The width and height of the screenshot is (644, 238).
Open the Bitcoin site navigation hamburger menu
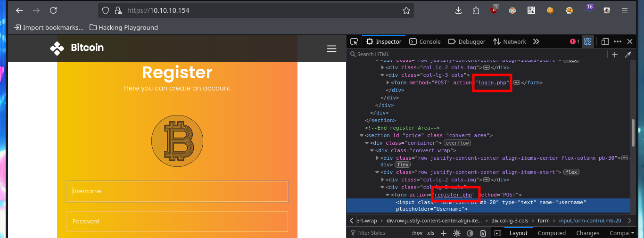click(x=331, y=49)
